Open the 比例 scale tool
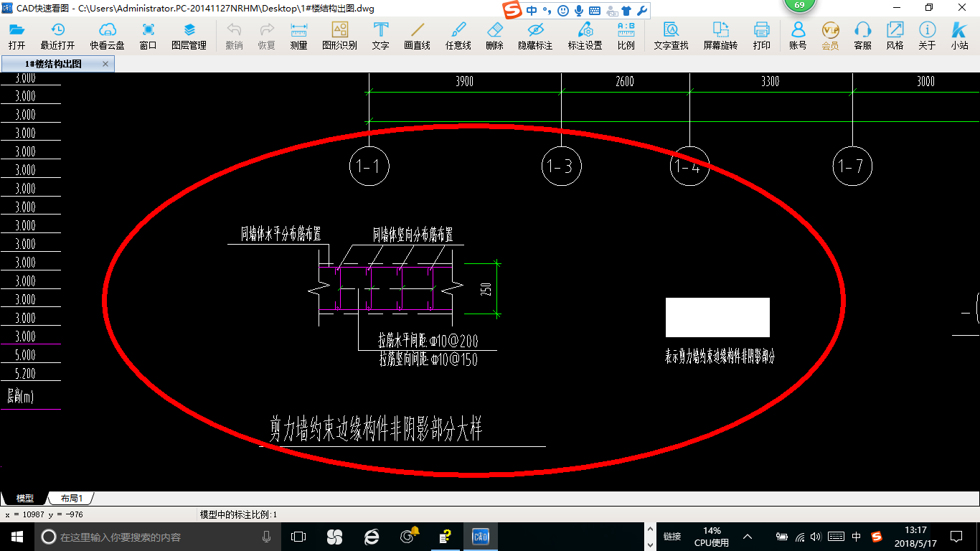The height and width of the screenshot is (551, 980). tap(626, 36)
